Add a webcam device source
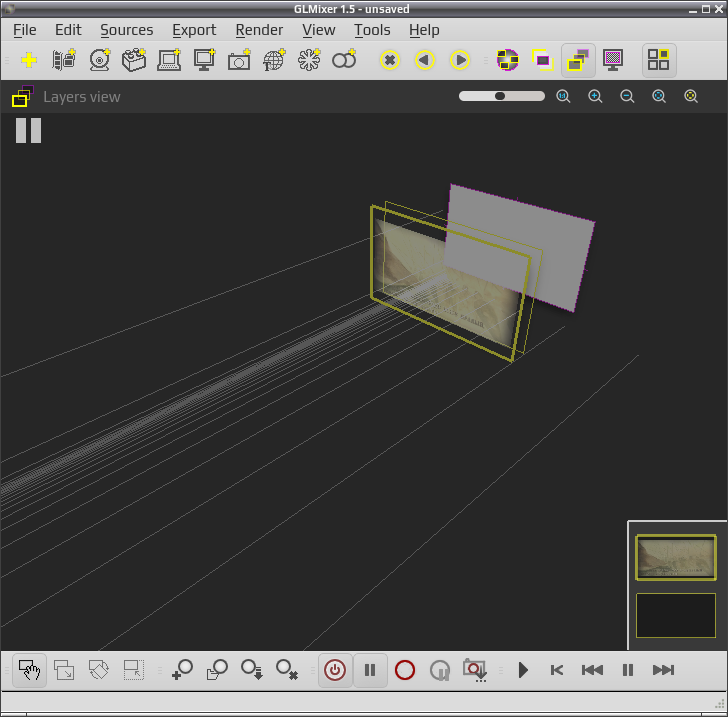728x717 pixels. (100, 60)
